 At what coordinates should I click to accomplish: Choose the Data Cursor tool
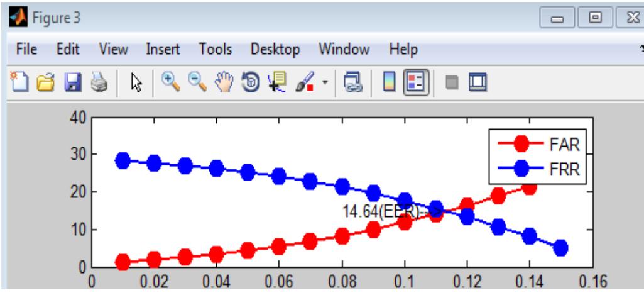tap(277, 81)
